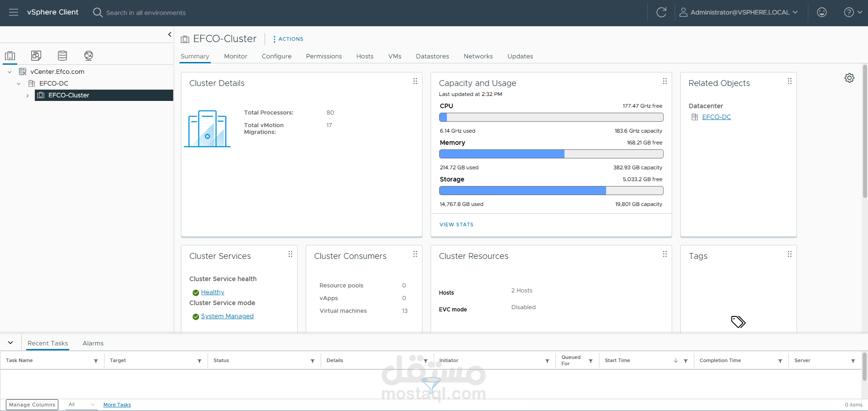The width and height of the screenshot is (868, 411).
Task: Open the Summary tab
Action: pyautogui.click(x=195, y=56)
